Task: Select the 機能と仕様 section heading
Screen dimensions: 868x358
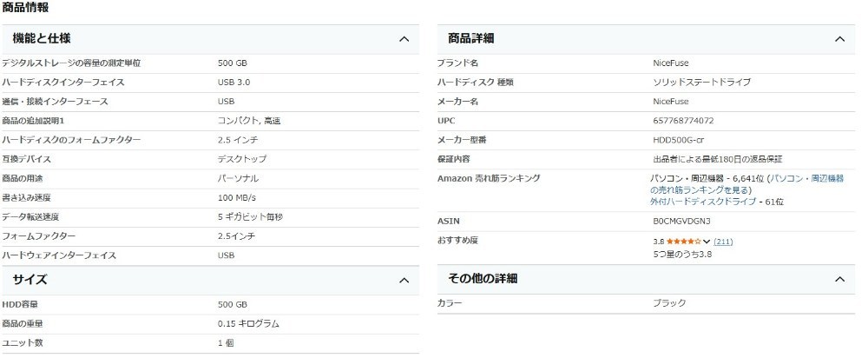Action: click(42, 39)
